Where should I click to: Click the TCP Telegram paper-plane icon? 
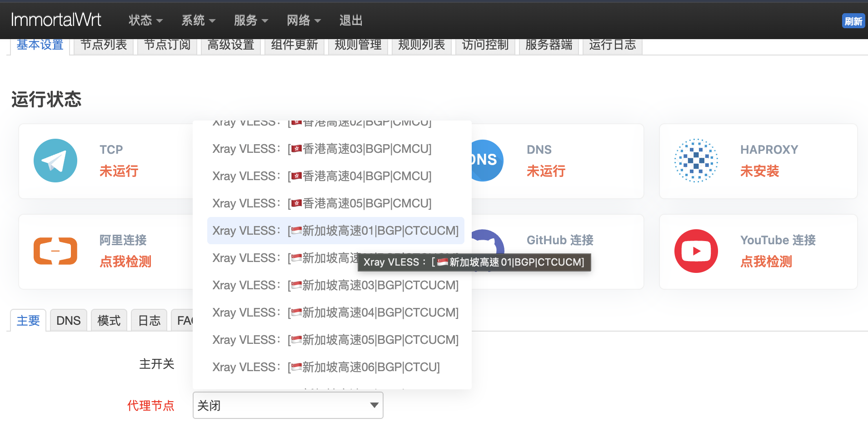pyautogui.click(x=55, y=161)
